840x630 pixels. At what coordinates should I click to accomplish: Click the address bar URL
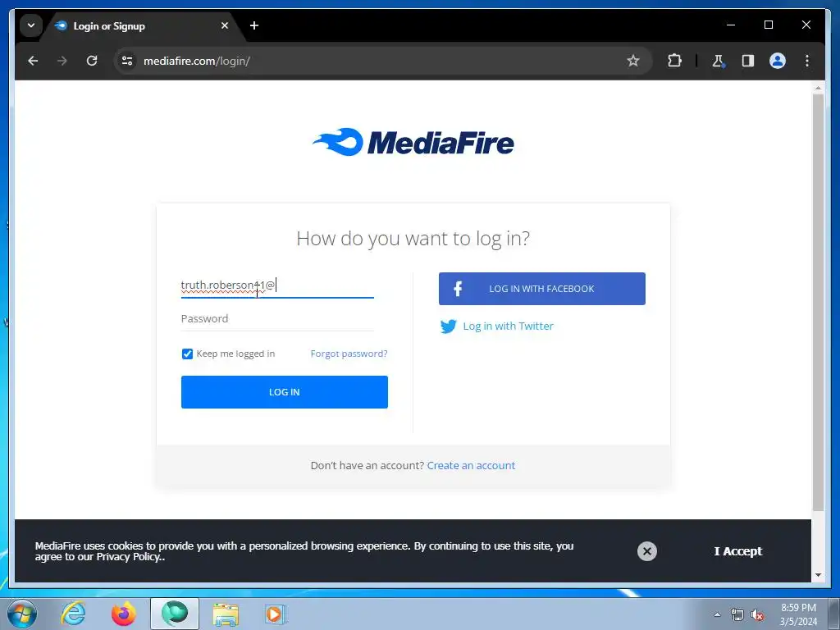coord(197,61)
